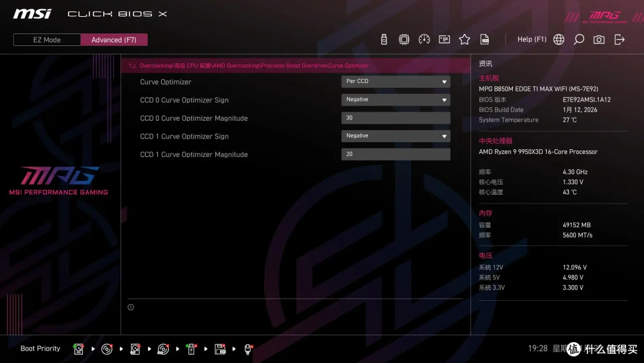The height and width of the screenshot is (363, 644).
Task: Edit CCD 1 Curve Optimizer Magnitude field
Action: point(395,154)
